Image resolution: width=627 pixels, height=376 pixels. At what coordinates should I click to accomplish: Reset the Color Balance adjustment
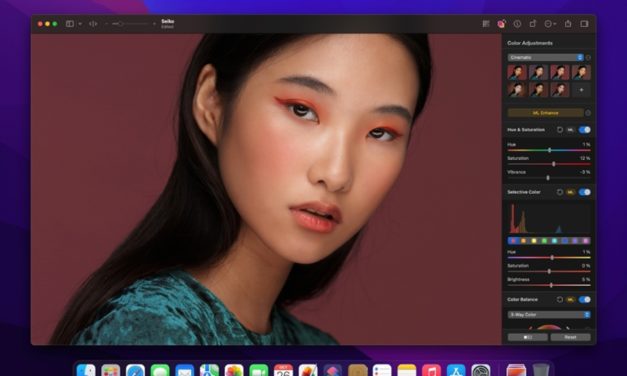click(560, 299)
